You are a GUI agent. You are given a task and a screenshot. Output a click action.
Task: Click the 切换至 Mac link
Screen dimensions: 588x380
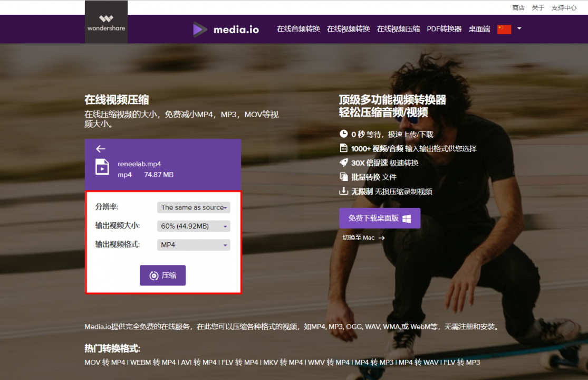pyautogui.click(x=364, y=238)
